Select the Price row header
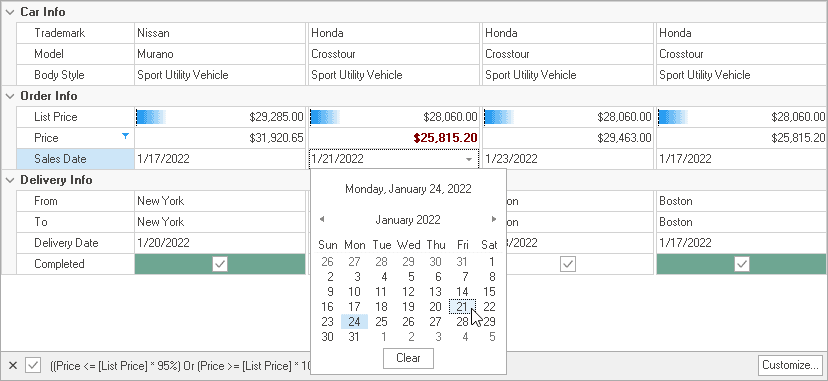This screenshot has width=828, height=381. tap(76, 138)
